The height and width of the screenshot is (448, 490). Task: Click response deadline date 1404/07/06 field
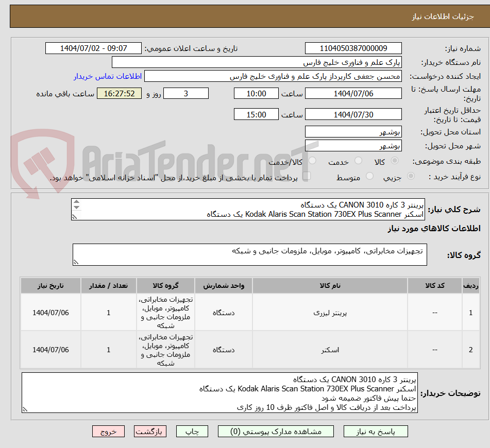coord(353,93)
